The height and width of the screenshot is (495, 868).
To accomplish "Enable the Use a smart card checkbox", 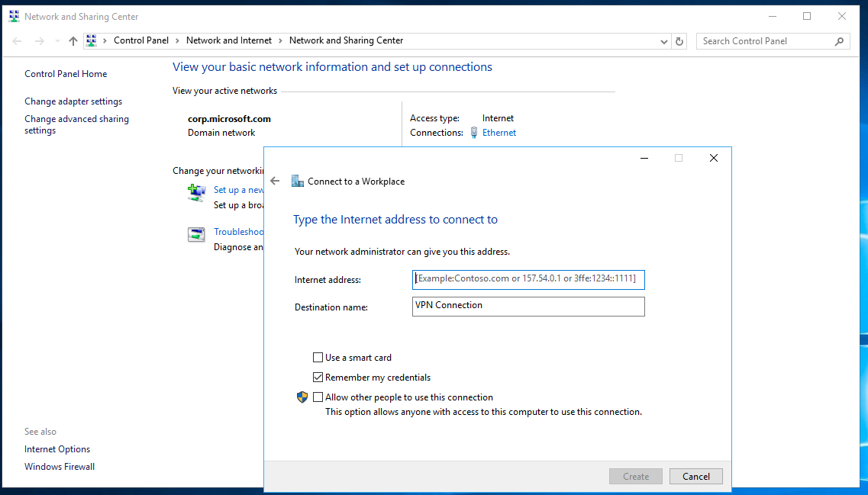I will click(318, 358).
